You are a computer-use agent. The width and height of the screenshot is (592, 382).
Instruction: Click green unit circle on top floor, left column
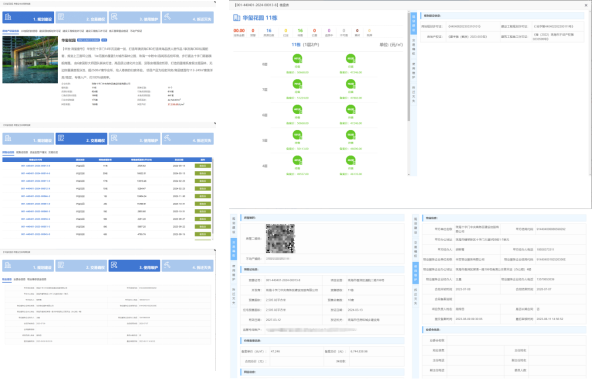pyautogui.click(x=298, y=59)
